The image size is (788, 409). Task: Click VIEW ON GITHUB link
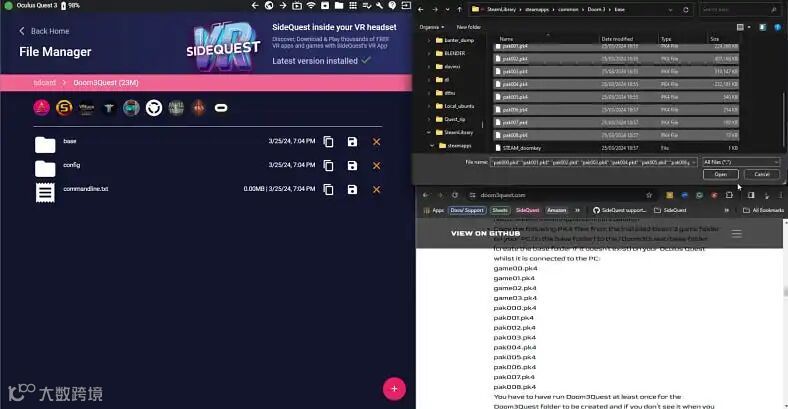pyautogui.click(x=485, y=234)
